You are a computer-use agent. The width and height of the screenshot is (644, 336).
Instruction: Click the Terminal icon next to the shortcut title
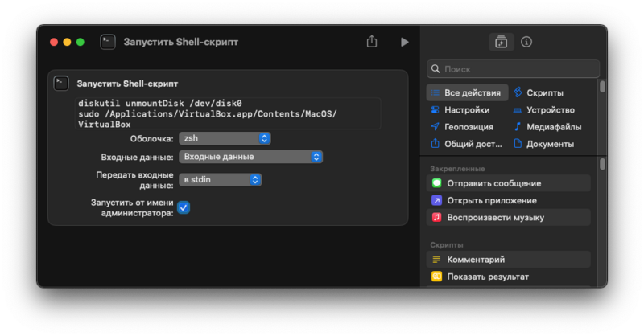pyautogui.click(x=108, y=42)
